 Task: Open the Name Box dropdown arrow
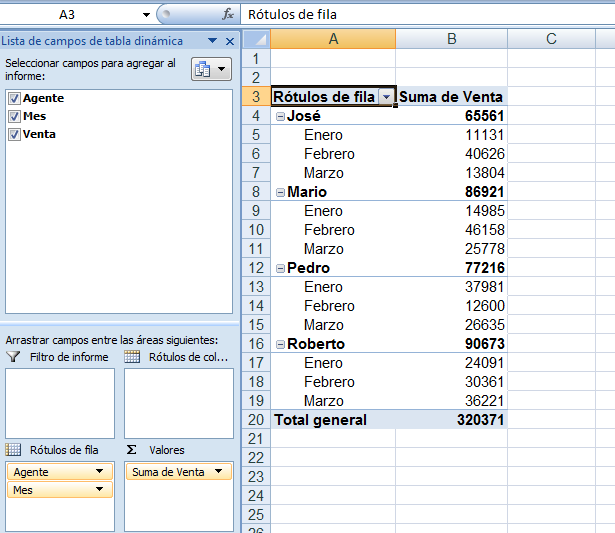pos(146,15)
